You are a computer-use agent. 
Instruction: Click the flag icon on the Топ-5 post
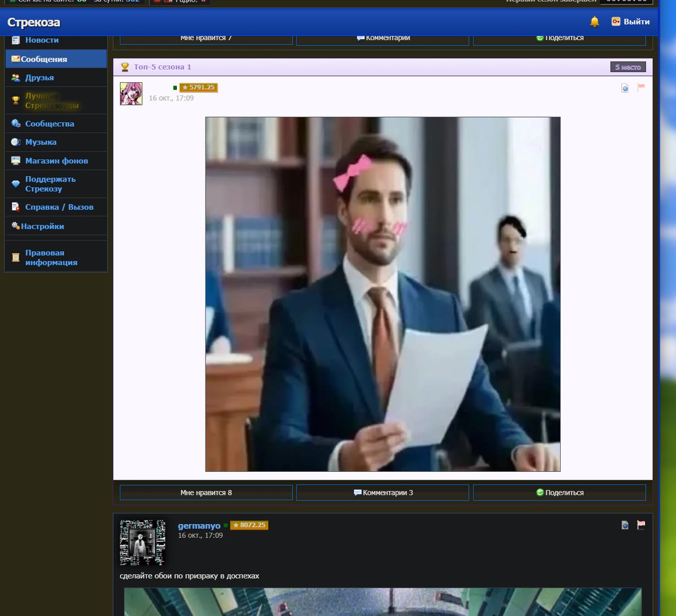641,87
